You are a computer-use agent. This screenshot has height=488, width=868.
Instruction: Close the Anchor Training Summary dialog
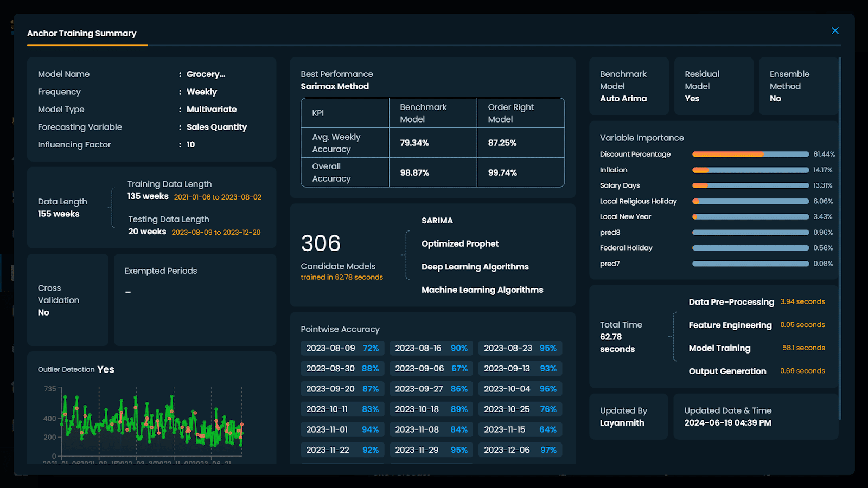[835, 31]
